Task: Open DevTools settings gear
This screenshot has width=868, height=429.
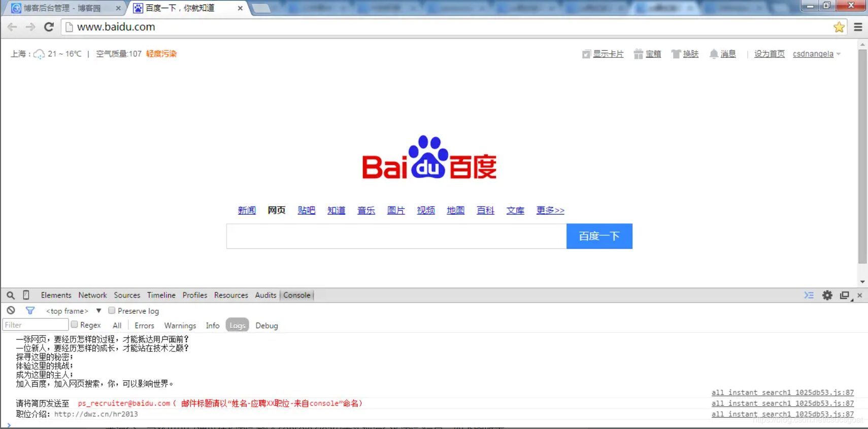Action: point(827,295)
